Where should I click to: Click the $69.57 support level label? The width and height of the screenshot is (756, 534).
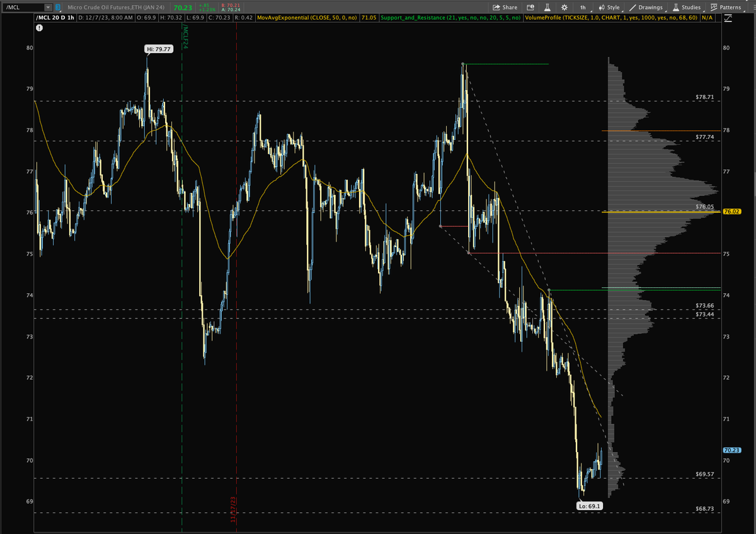[705, 473]
